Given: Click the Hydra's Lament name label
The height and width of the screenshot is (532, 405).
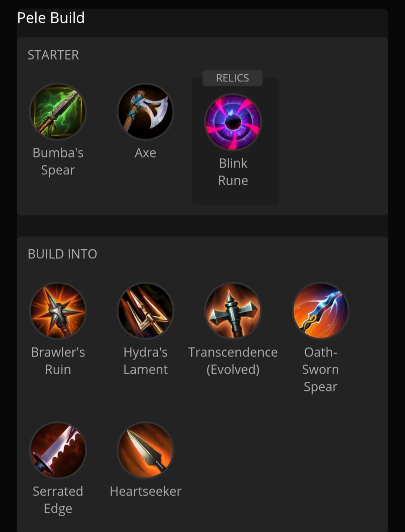Looking at the screenshot, I should coord(145,361).
